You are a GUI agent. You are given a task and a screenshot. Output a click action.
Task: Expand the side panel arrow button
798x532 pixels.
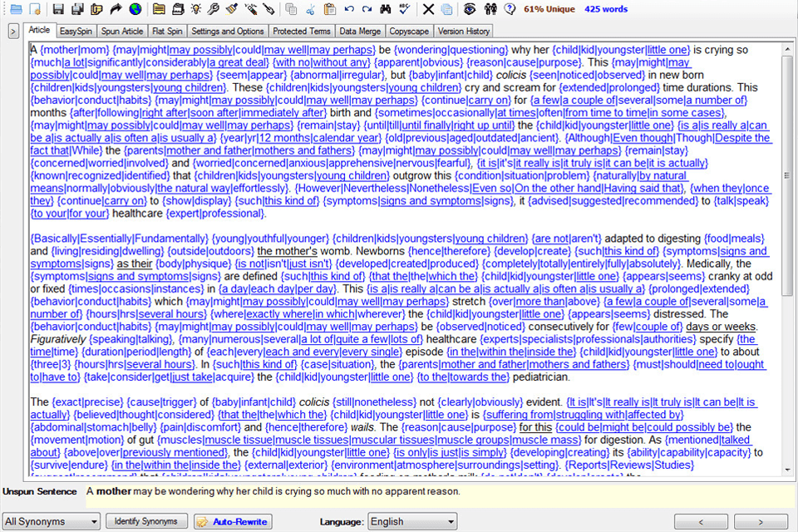coord(13,32)
